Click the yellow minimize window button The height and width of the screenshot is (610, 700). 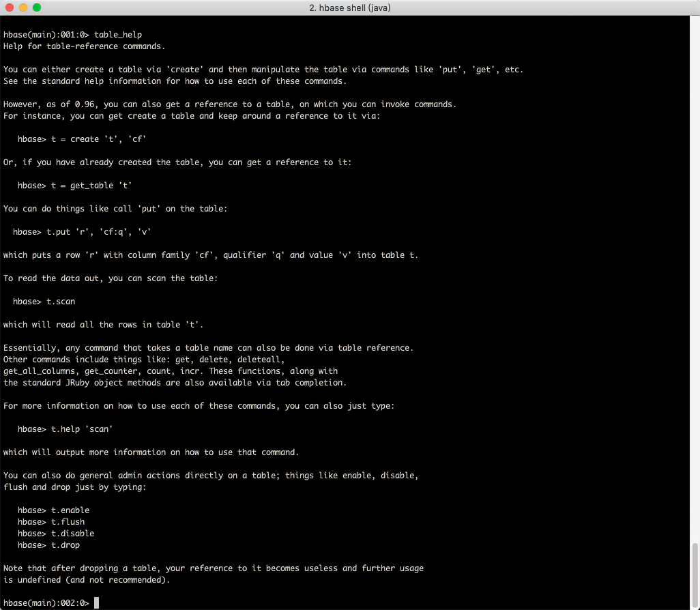[23, 8]
